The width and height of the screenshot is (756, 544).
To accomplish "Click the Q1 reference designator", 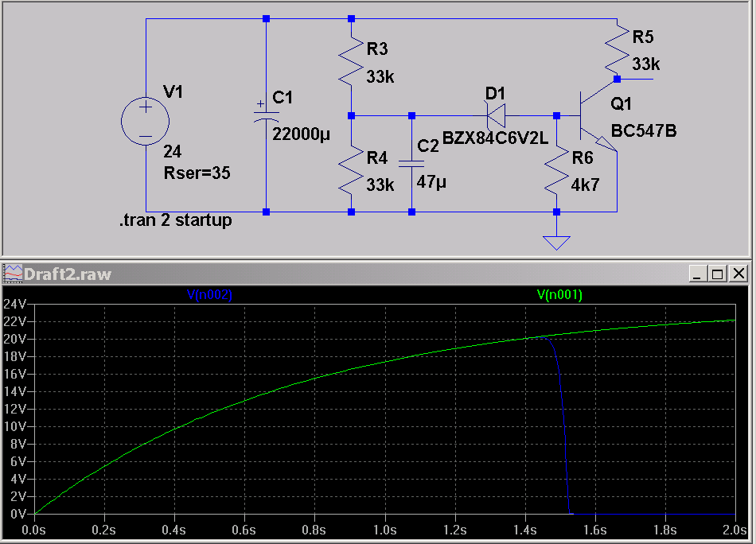I will (x=621, y=103).
